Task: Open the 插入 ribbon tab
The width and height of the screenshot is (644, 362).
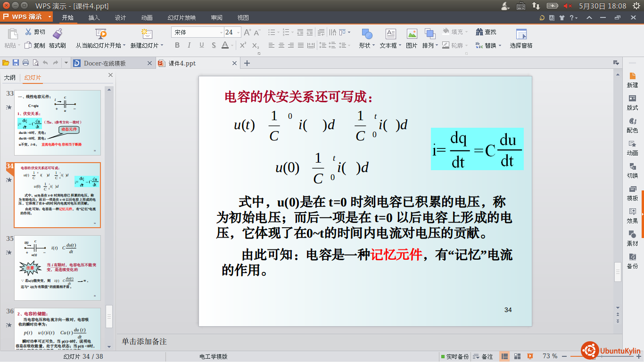Action: tap(94, 17)
